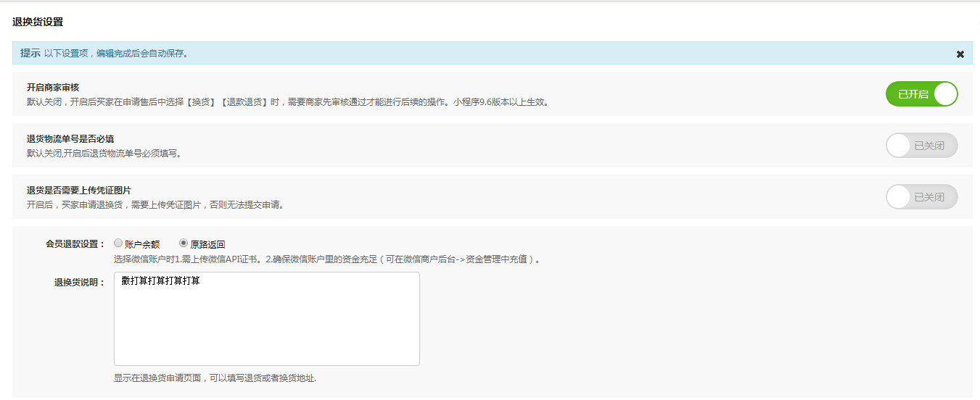Dismiss the blue 提示 notice with the X
Image resolution: width=980 pixels, height=400 pixels.
point(960,54)
